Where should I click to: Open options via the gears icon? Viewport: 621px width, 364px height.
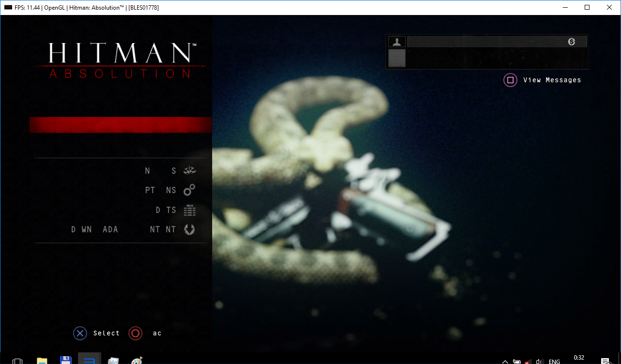189,190
